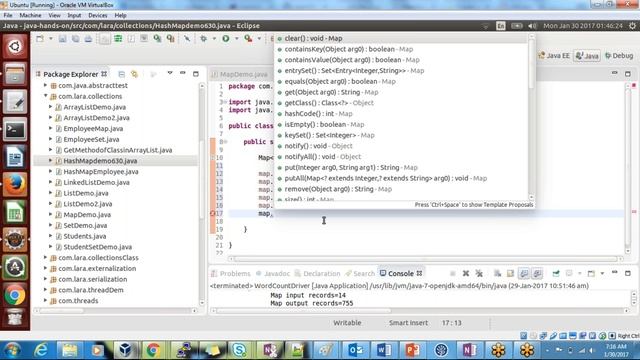Toggle Link with Editor in Package Explorer
Viewport: 640px width, 360px height.
tap(134, 74)
